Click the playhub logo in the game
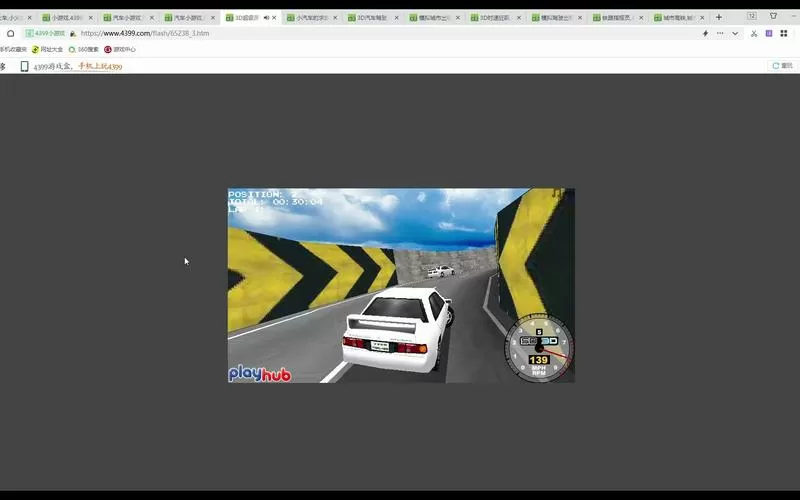Image resolution: width=800 pixels, height=500 pixels. 260,374
